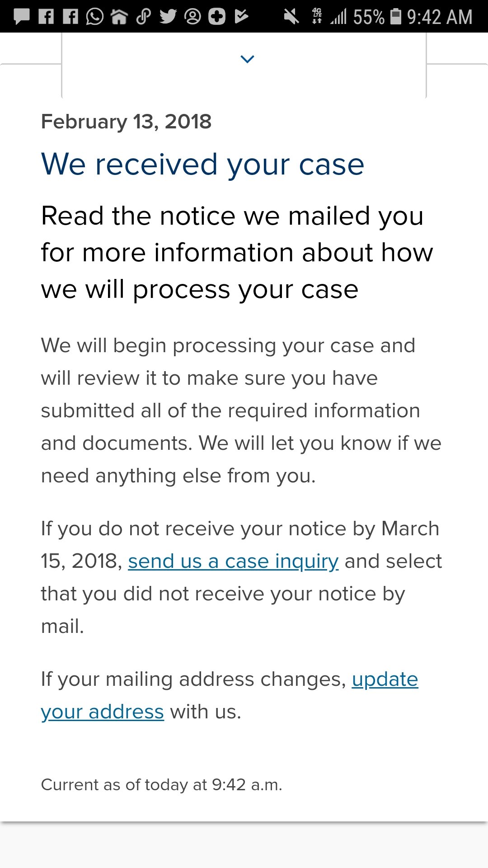Tap the circled person notification icon

[192, 17]
